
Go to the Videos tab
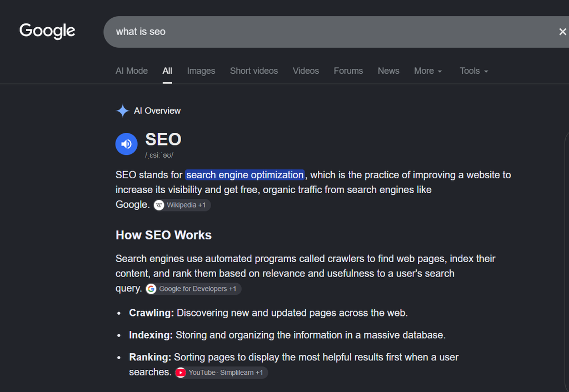click(x=306, y=71)
